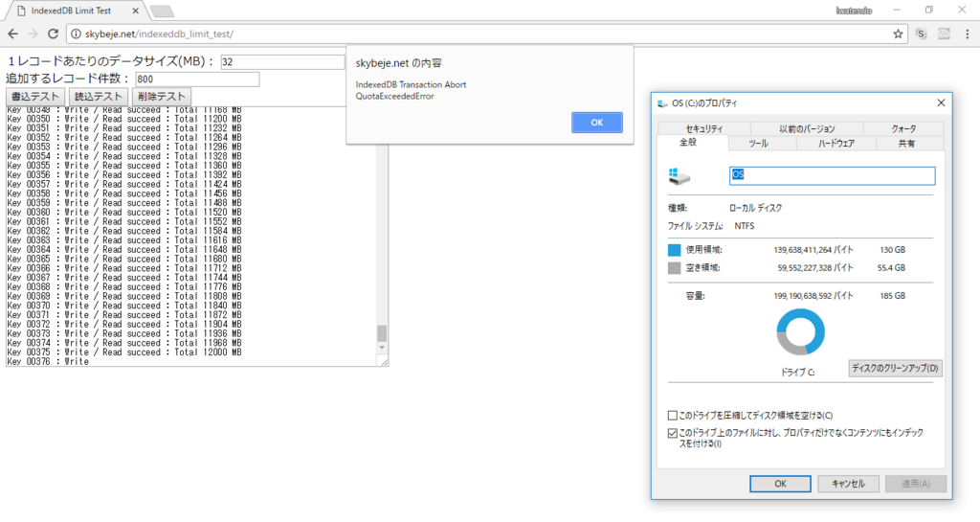Click the 'ドライブ C:' label
The width and height of the screenshot is (980, 522).
pos(797,372)
